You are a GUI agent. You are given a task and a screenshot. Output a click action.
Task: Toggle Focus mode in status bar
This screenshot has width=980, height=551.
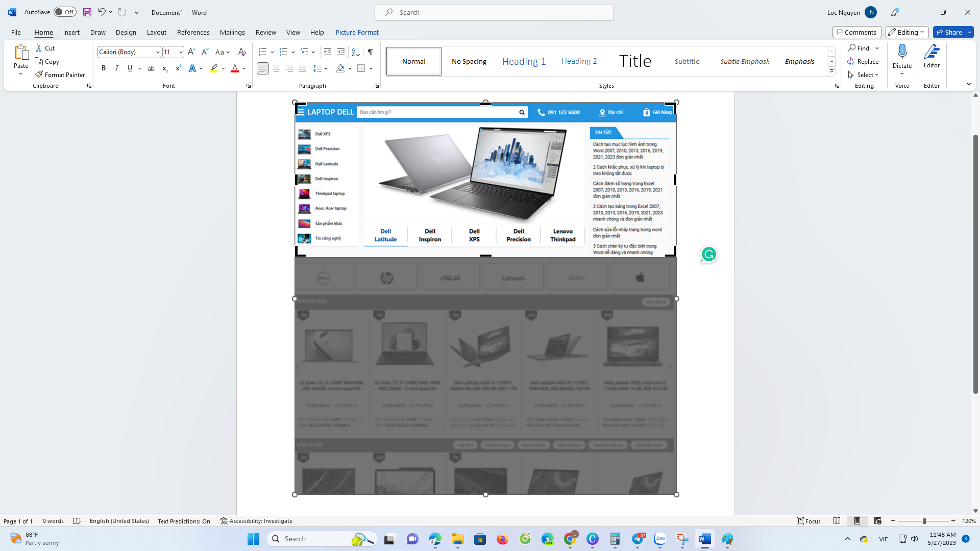pyautogui.click(x=809, y=521)
